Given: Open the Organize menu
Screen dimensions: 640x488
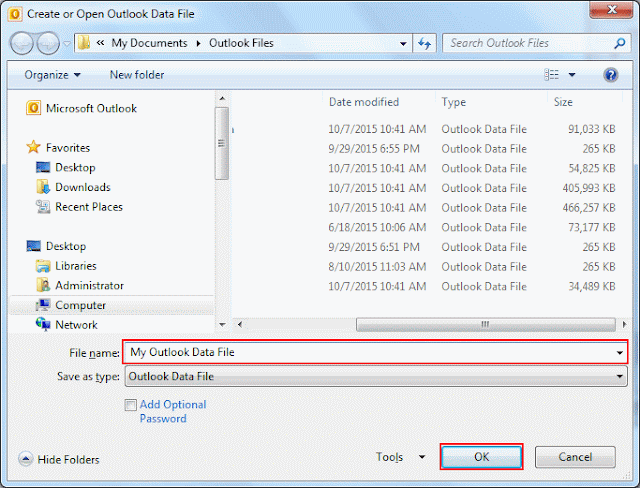Looking at the screenshot, I should [x=52, y=75].
